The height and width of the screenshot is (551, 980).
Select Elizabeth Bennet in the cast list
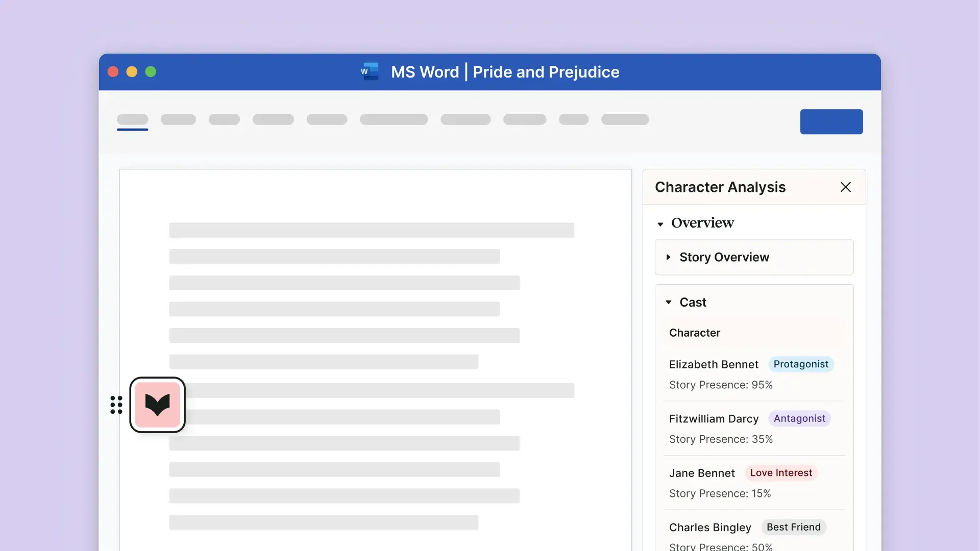[x=714, y=364]
